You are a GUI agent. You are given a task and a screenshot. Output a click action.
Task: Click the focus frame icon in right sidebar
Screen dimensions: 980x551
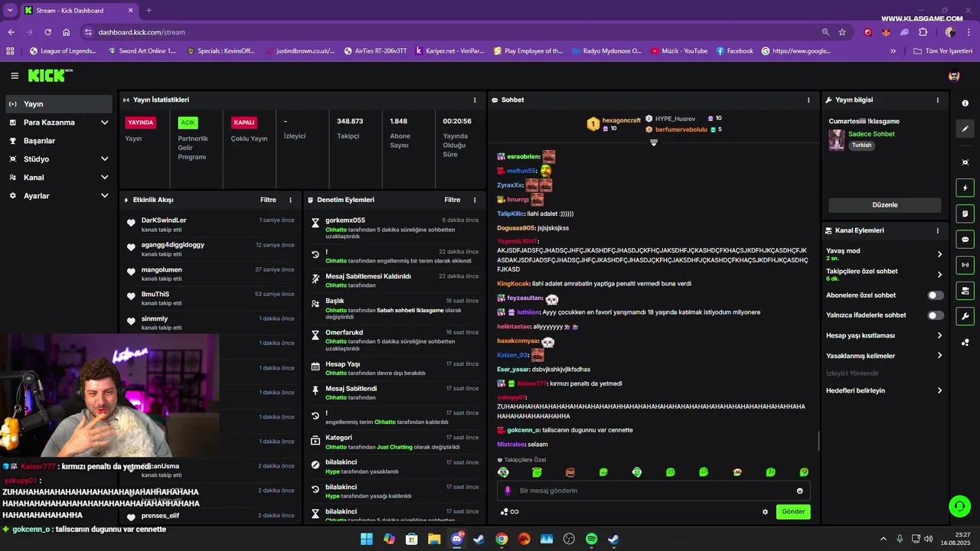pos(965,162)
